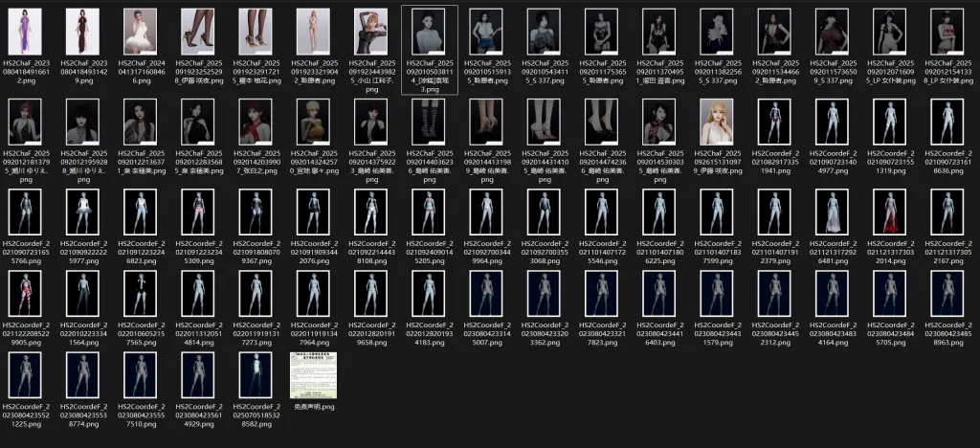Image resolution: width=980 pixels, height=448 pixels.
Task: Click file name HS2CoordeF_20211213173052167.png
Action: [x=947, y=252]
